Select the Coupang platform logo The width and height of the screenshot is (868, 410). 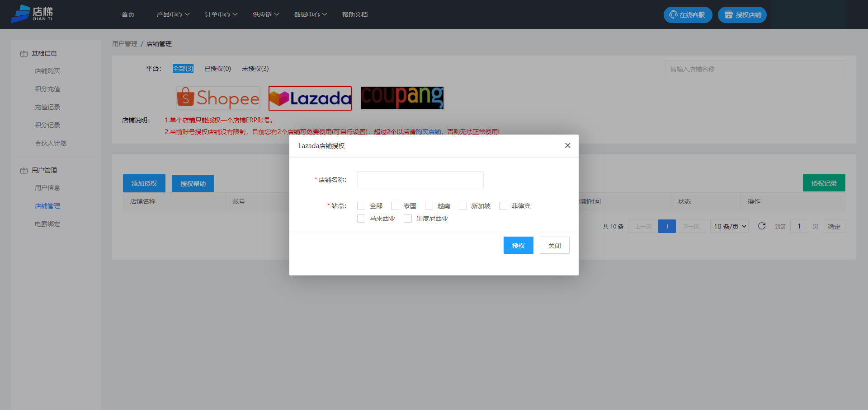[402, 98]
